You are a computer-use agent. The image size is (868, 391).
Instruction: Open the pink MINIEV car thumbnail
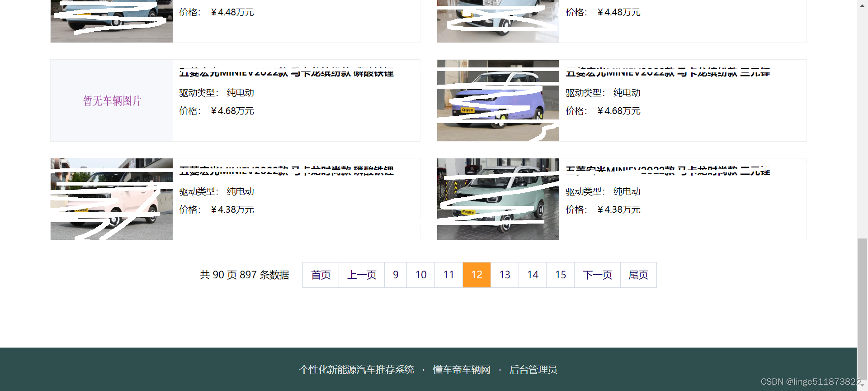click(x=112, y=199)
